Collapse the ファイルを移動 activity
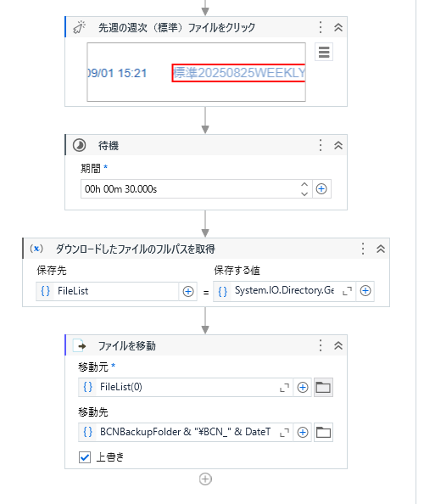This screenshot has width=424, height=504. tap(338, 345)
